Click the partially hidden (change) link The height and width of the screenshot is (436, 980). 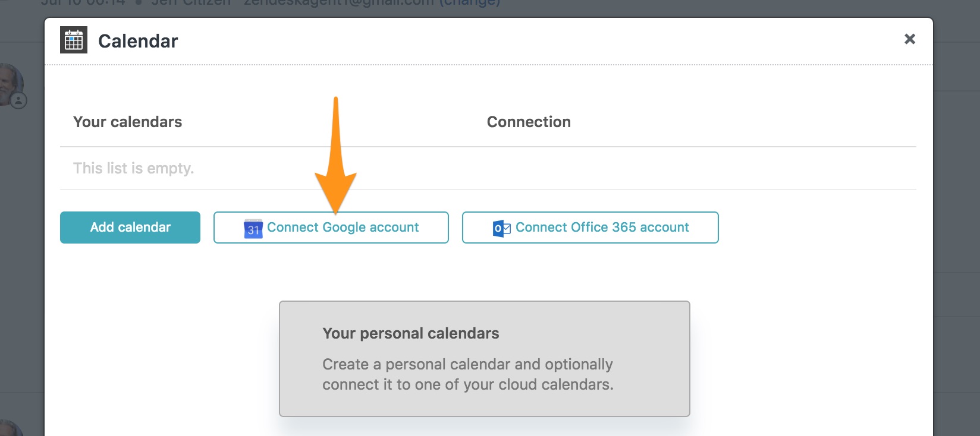pyautogui.click(x=470, y=3)
